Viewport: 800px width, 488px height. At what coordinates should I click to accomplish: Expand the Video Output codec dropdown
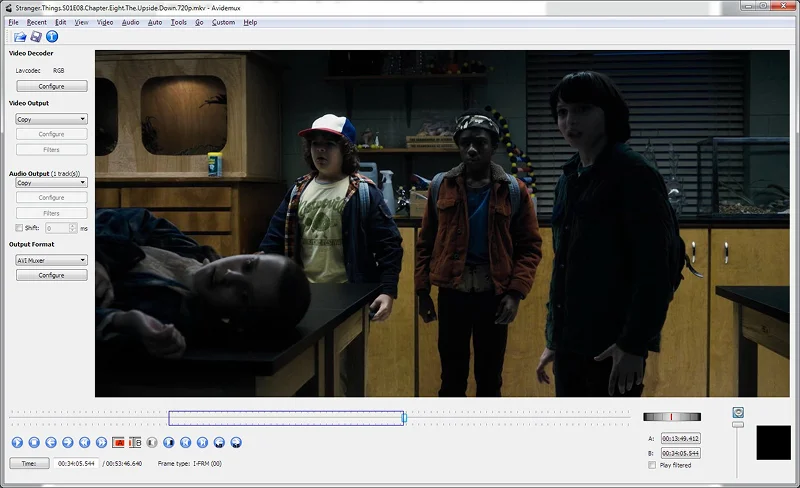(x=51, y=119)
